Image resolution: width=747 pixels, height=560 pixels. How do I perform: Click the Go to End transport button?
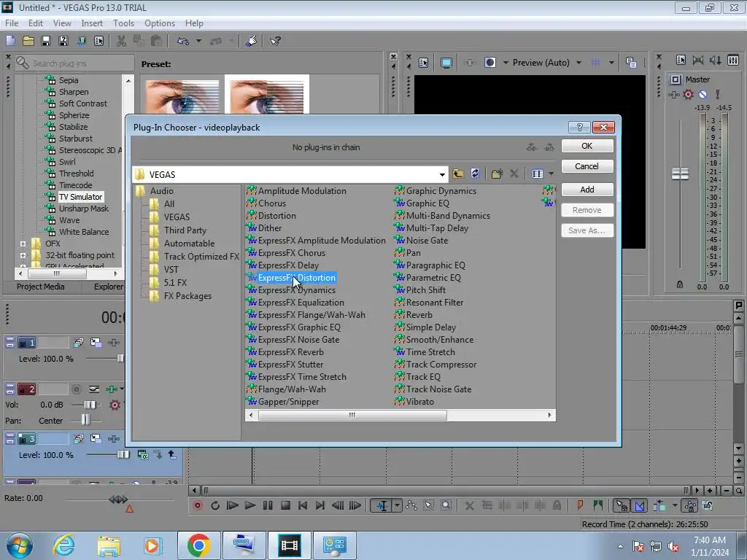[320, 505]
